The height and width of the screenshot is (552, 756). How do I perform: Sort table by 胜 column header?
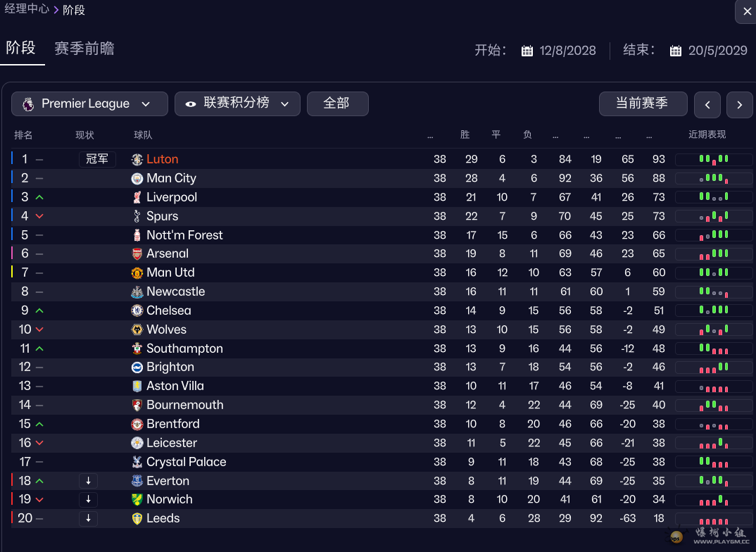point(465,135)
